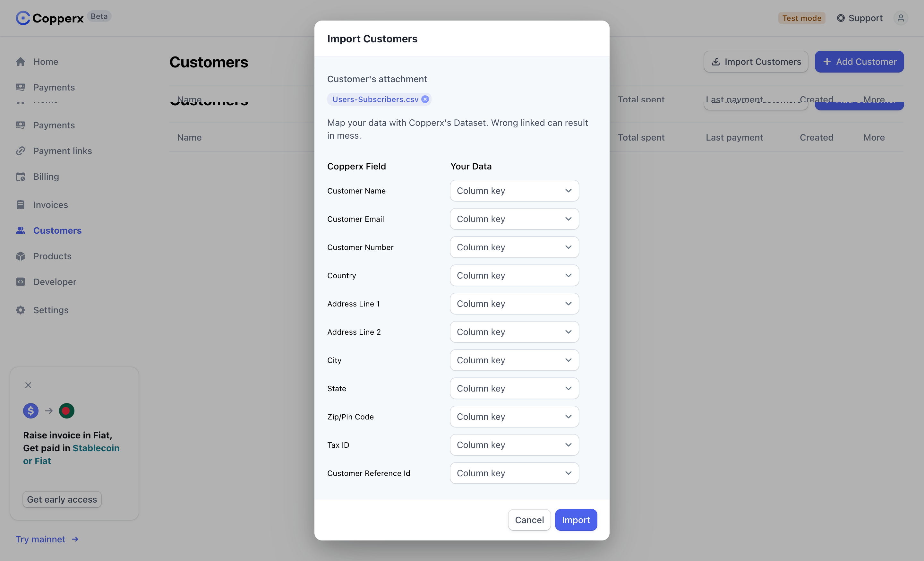Click Add Customer button
This screenshot has height=561, width=924.
(859, 62)
